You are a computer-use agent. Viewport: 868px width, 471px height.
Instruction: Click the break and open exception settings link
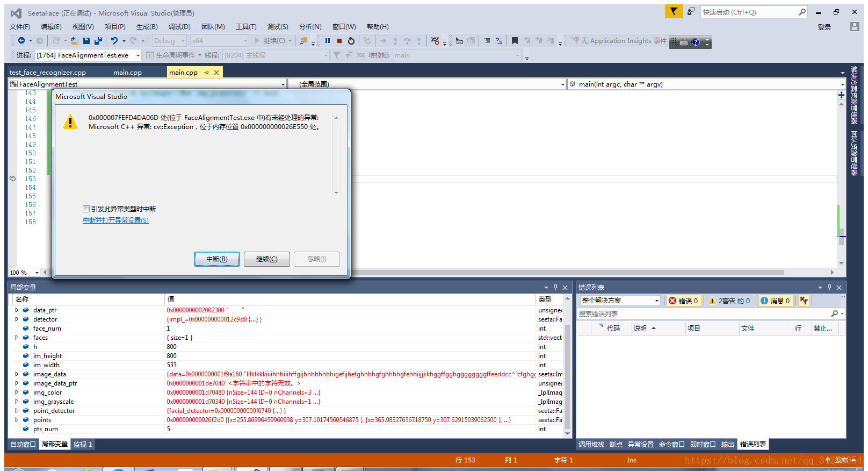115,220
